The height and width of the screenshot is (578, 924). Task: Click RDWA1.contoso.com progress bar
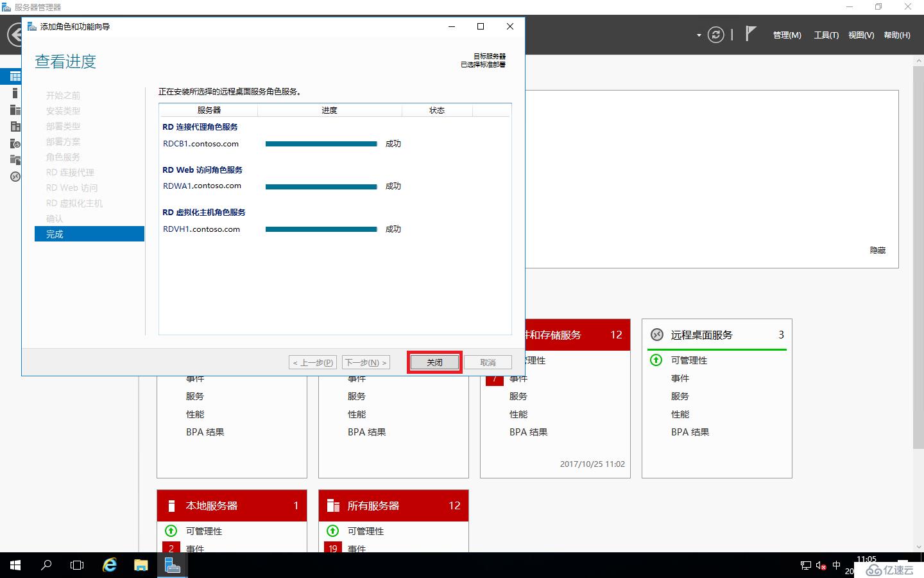pos(321,187)
